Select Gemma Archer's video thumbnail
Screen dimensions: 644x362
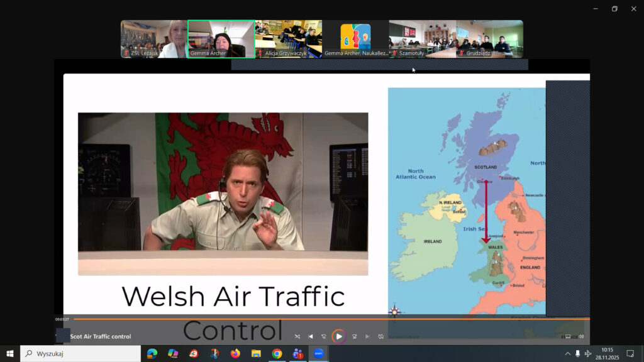221,39
